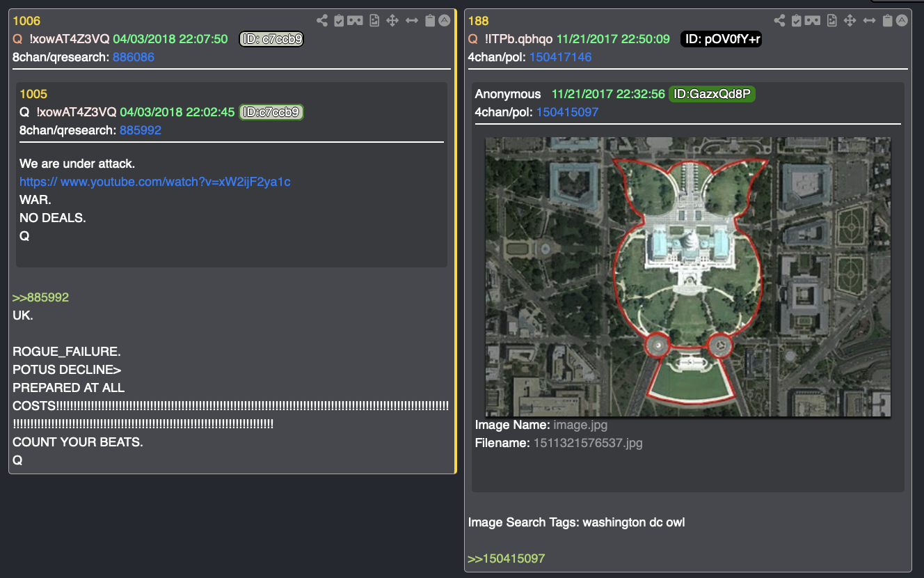This screenshot has height=578, width=924.
Task: Collapse post 1006 with the round chevron-up button
Action: tap(444, 21)
